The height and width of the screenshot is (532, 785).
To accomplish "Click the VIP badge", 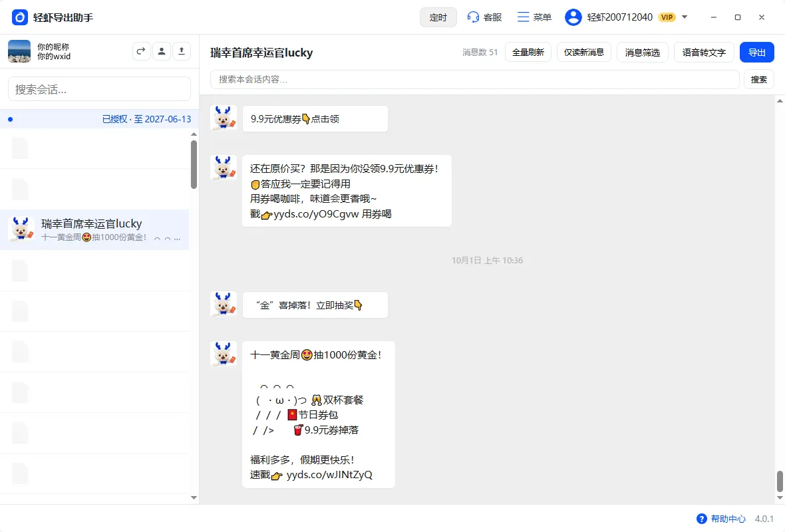I will click(x=667, y=17).
